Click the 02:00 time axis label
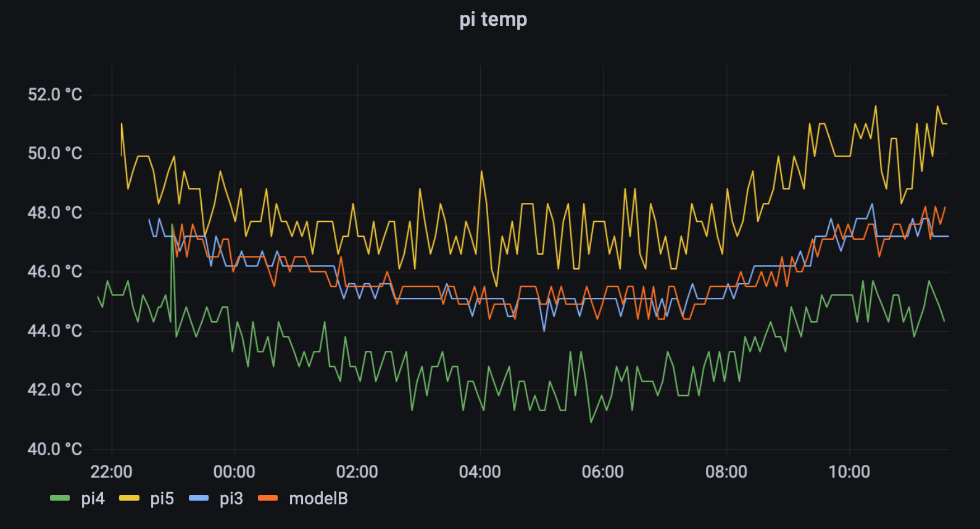Screen dimensions: 980x529 point(357,472)
